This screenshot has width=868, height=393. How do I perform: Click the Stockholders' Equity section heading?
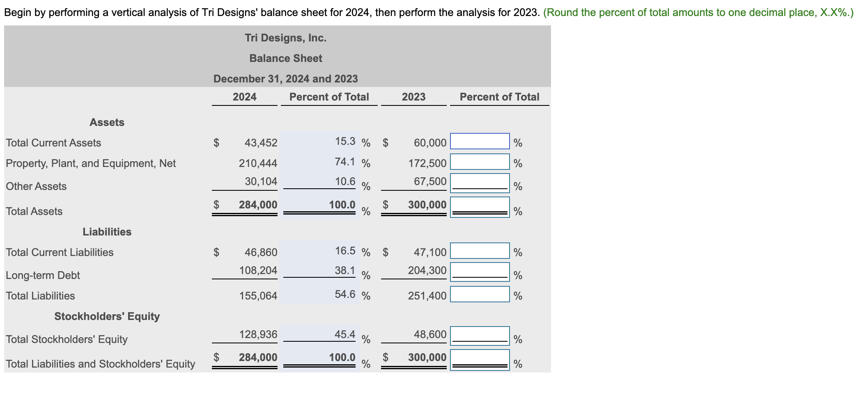pos(107,316)
